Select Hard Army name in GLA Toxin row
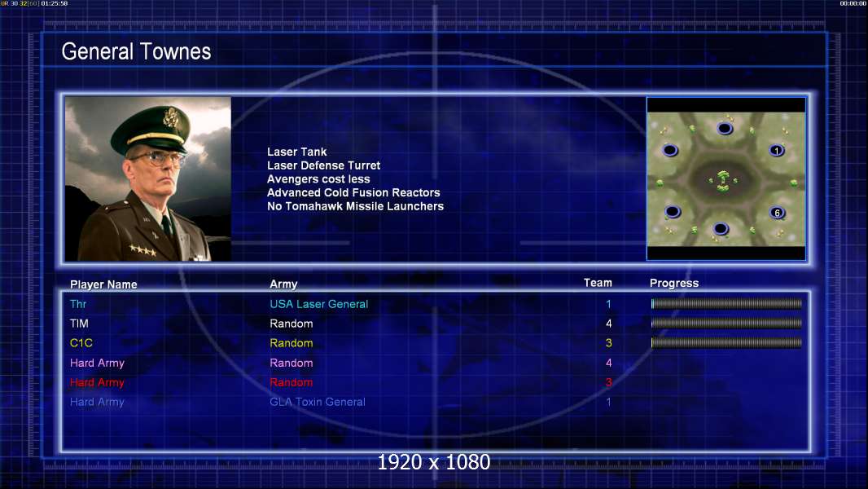The width and height of the screenshot is (868, 489). (97, 402)
